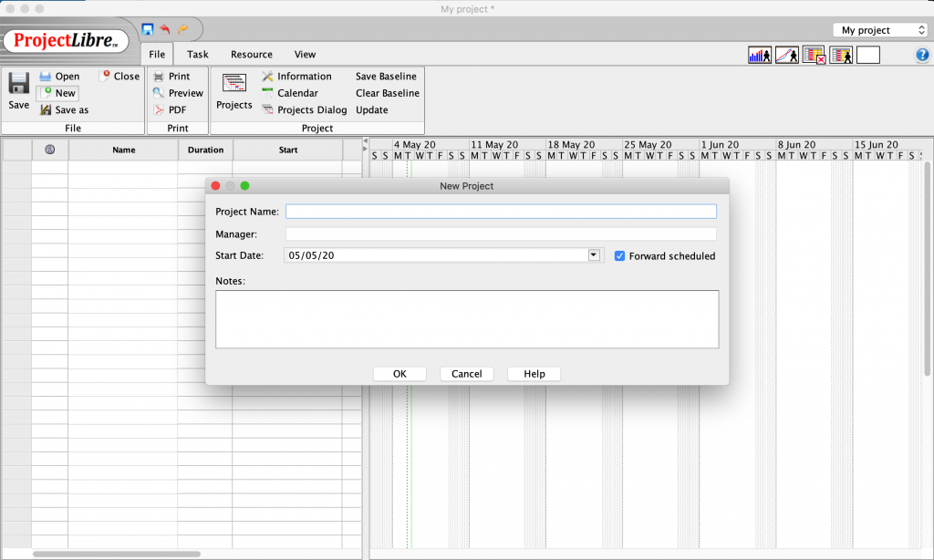Show the line chart view icon

pyautogui.click(x=786, y=56)
